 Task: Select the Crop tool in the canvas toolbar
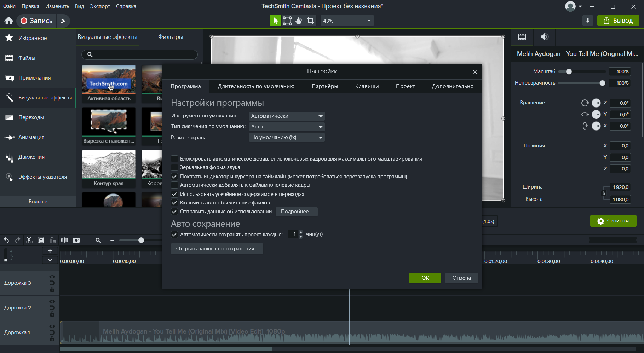311,21
